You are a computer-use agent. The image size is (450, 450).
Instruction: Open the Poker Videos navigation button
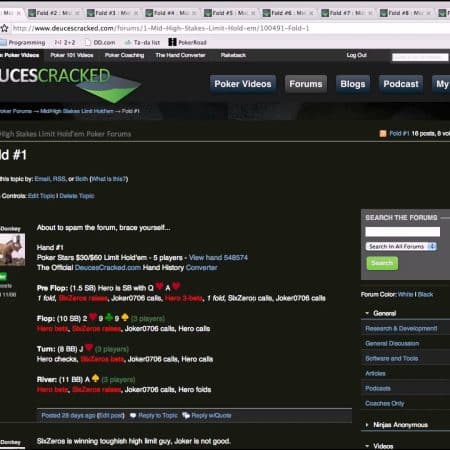243,84
